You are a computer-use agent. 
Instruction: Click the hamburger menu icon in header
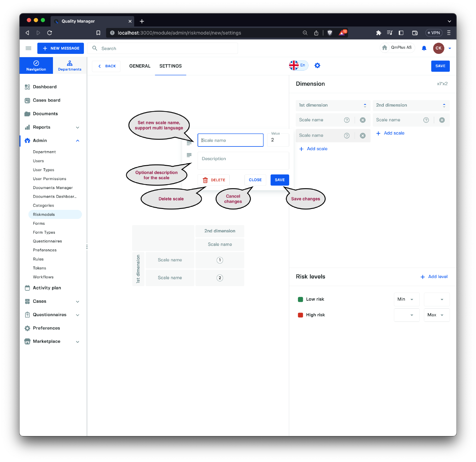point(29,48)
